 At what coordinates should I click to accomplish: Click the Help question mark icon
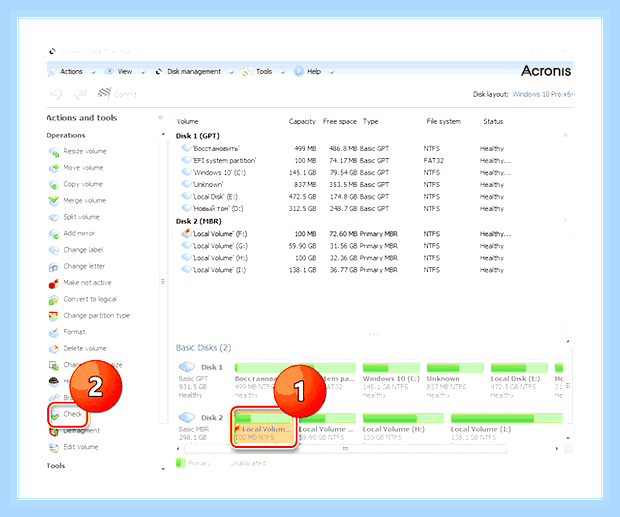(299, 72)
